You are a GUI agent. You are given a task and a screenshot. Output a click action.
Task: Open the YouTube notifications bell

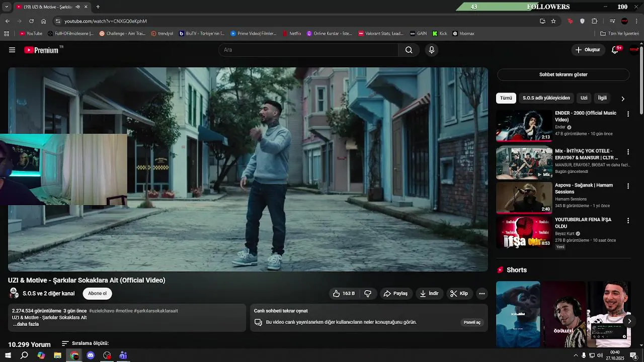[615, 50]
